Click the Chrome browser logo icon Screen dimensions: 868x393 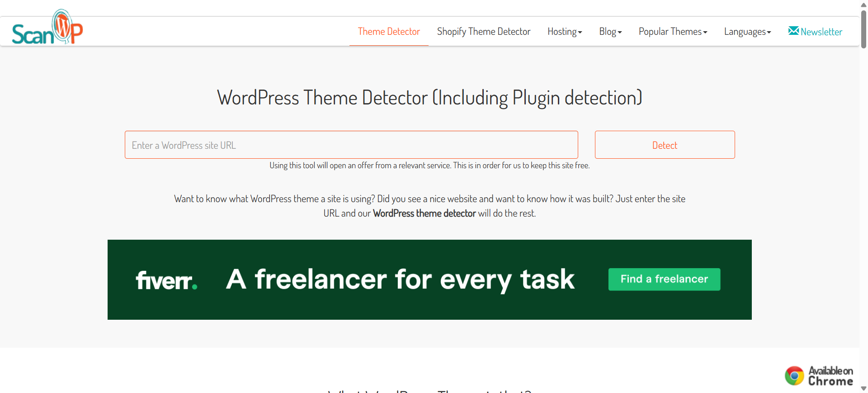tap(794, 376)
